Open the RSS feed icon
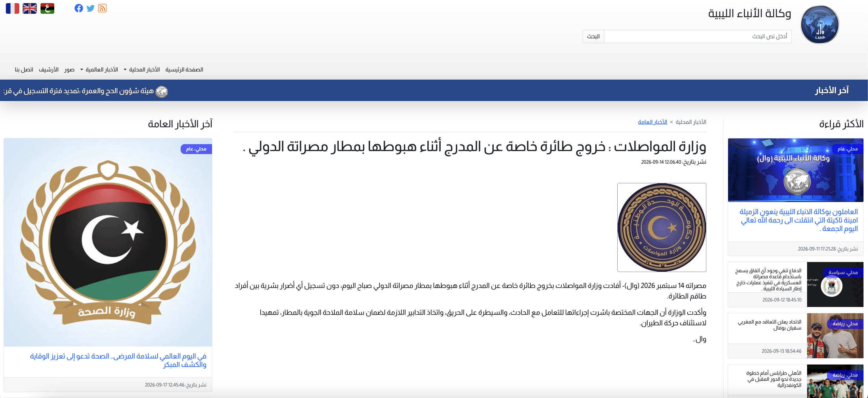Screen dimensions: 868x398 click(103, 8)
